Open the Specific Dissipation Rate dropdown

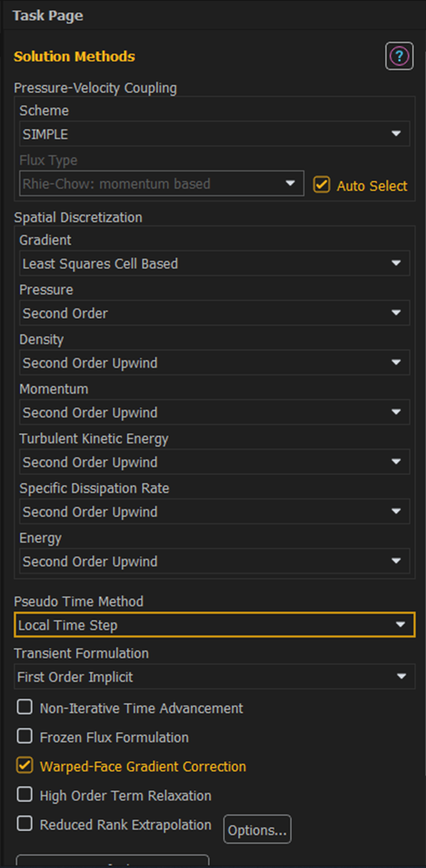click(x=214, y=512)
